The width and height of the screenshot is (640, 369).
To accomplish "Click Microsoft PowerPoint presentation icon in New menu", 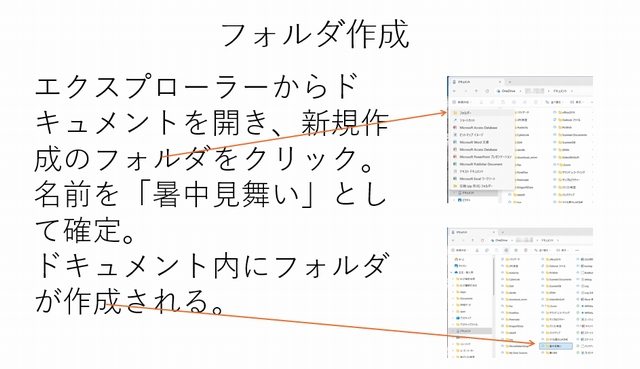I will point(455,157).
